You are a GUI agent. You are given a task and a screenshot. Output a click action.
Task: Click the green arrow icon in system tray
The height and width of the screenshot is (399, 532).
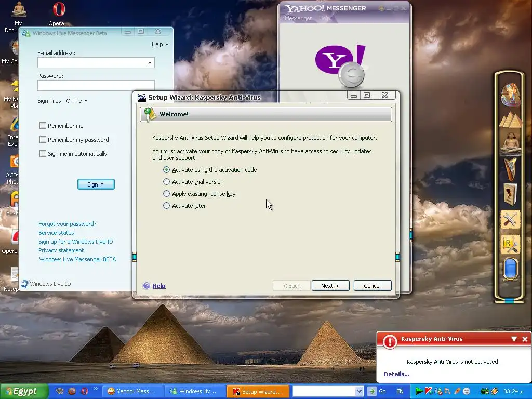click(x=419, y=391)
